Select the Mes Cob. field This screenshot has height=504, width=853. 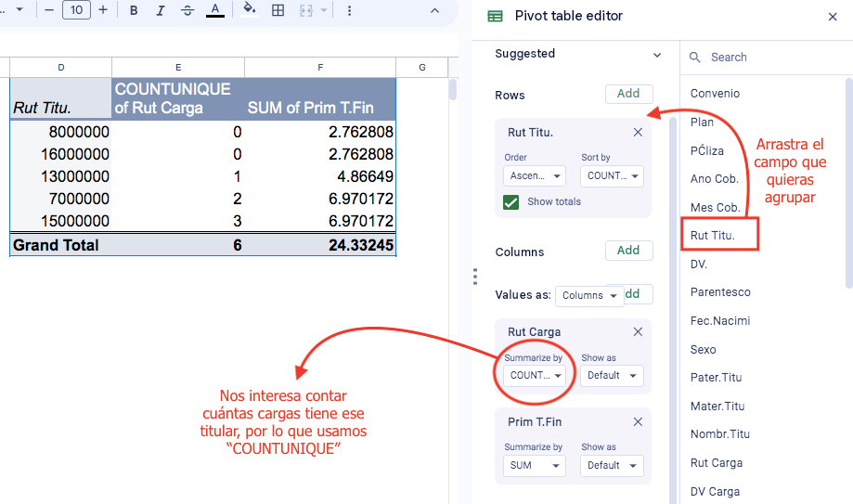coord(716,207)
